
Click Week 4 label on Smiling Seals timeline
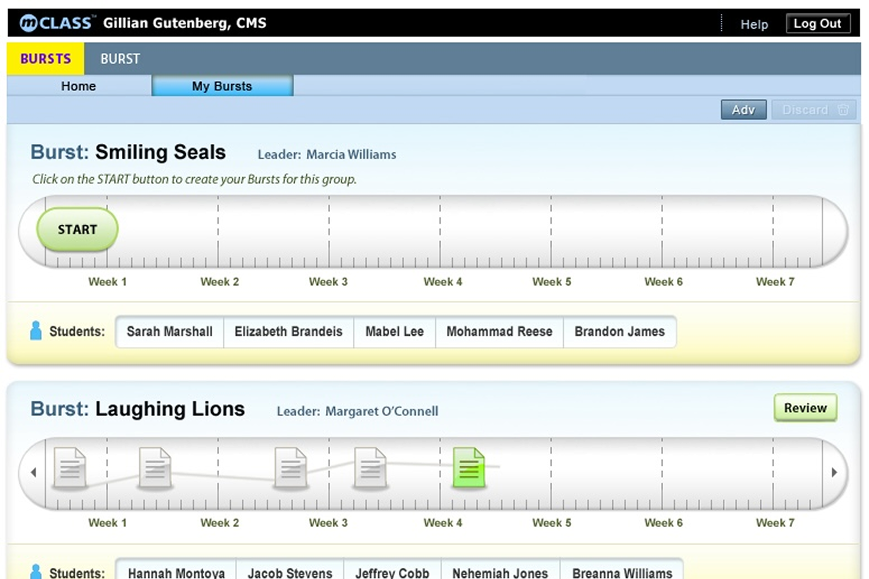(x=443, y=281)
